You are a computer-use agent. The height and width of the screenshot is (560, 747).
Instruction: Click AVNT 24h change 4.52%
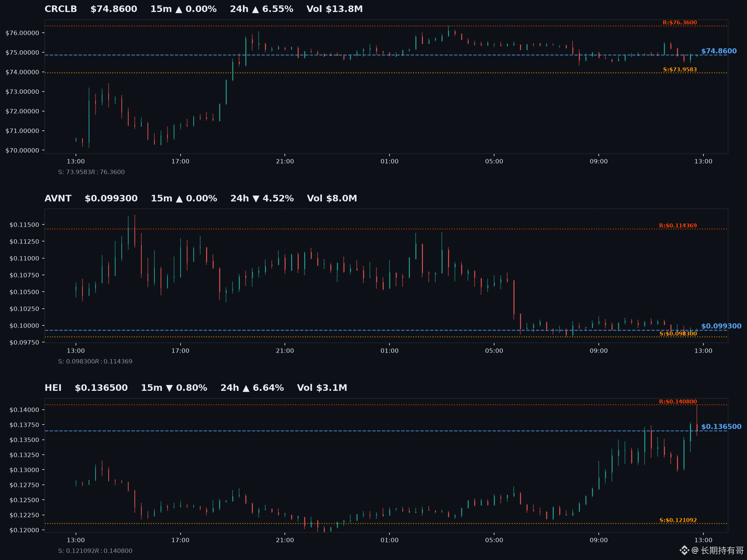[262, 198]
